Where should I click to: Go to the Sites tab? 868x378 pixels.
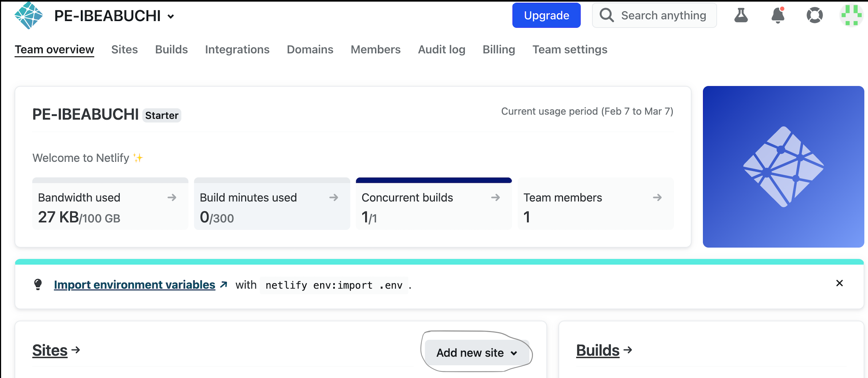click(124, 50)
